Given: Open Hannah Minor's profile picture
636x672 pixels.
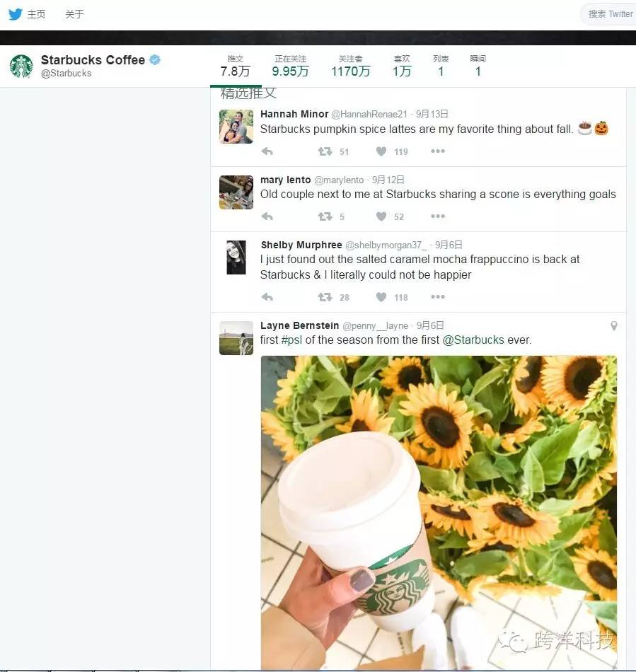Looking at the screenshot, I should [x=236, y=127].
